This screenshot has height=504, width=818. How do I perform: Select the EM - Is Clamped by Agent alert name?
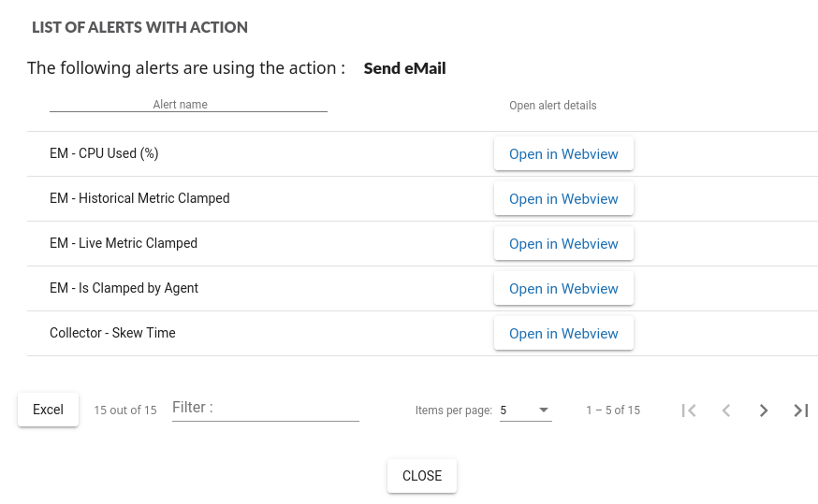124,288
